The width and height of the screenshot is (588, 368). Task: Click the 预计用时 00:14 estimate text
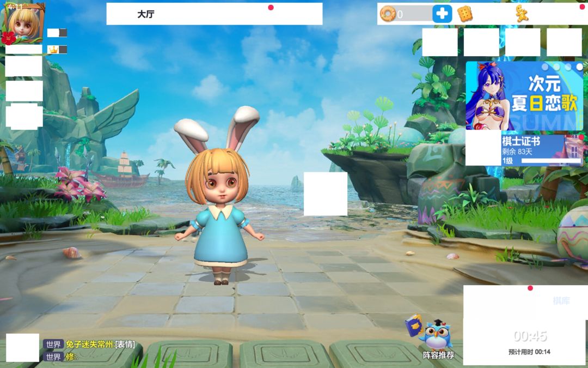pyautogui.click(x=530, y=352)
